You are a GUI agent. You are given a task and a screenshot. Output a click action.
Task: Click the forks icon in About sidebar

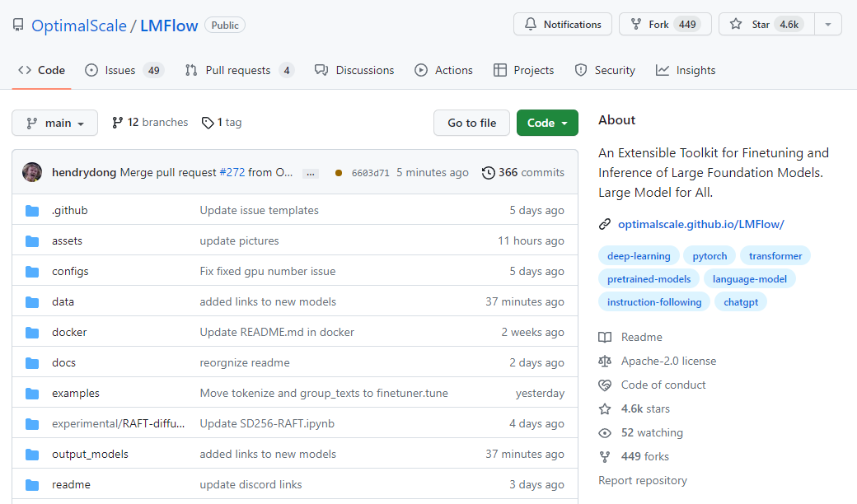point(605,456)
